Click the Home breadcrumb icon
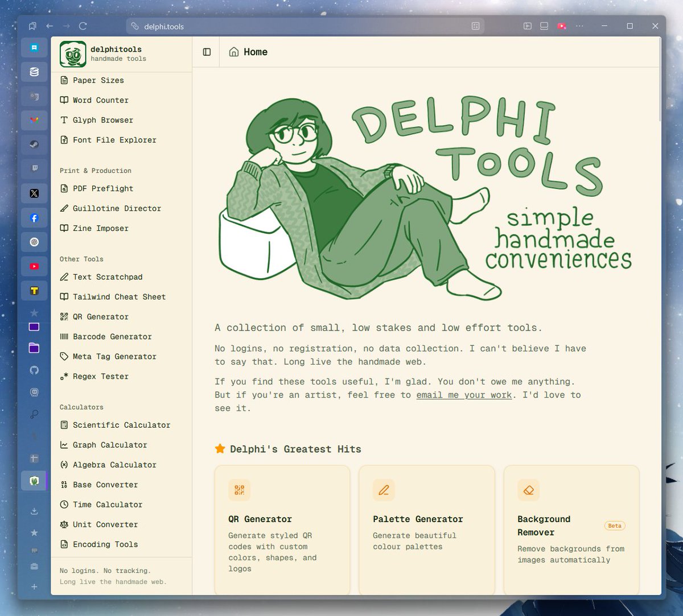 (233, 52)
